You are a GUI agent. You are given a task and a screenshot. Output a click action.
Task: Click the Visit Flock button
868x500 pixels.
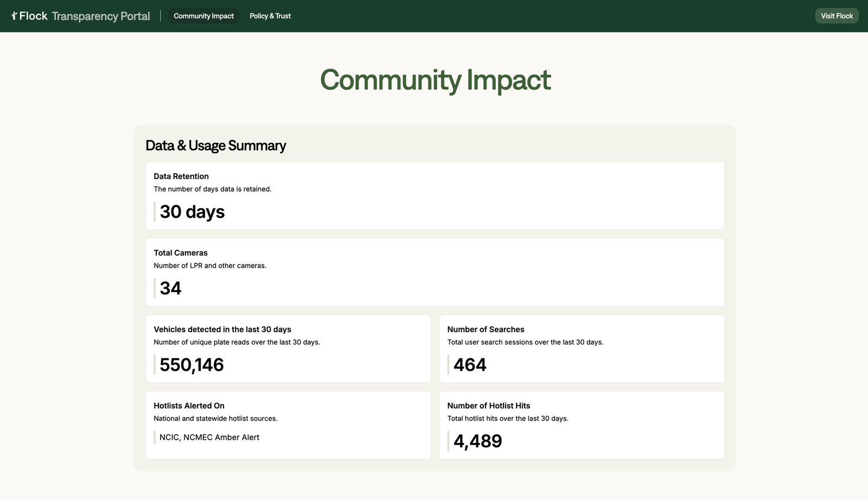tap(837, 16)
